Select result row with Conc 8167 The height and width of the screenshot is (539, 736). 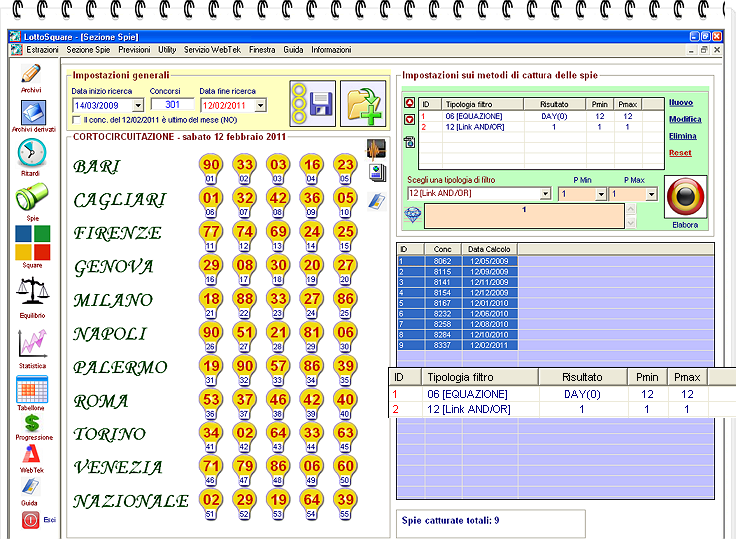pos(458,303)
